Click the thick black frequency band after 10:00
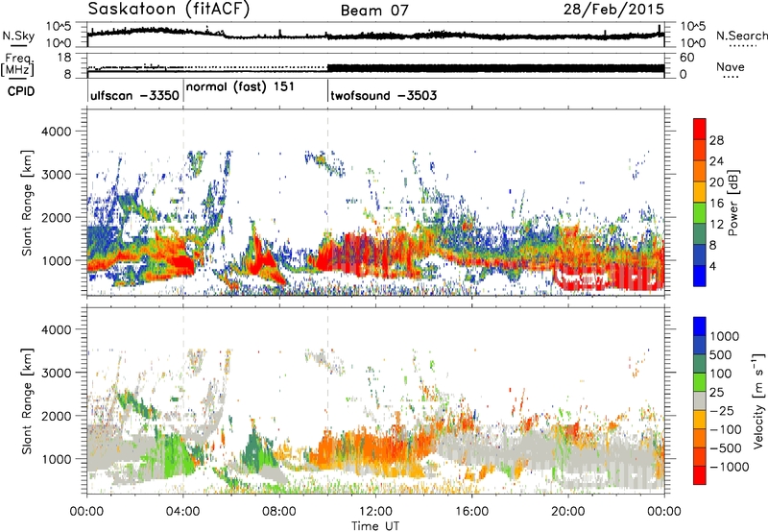 pyautogui.click(x=495, y=68)
